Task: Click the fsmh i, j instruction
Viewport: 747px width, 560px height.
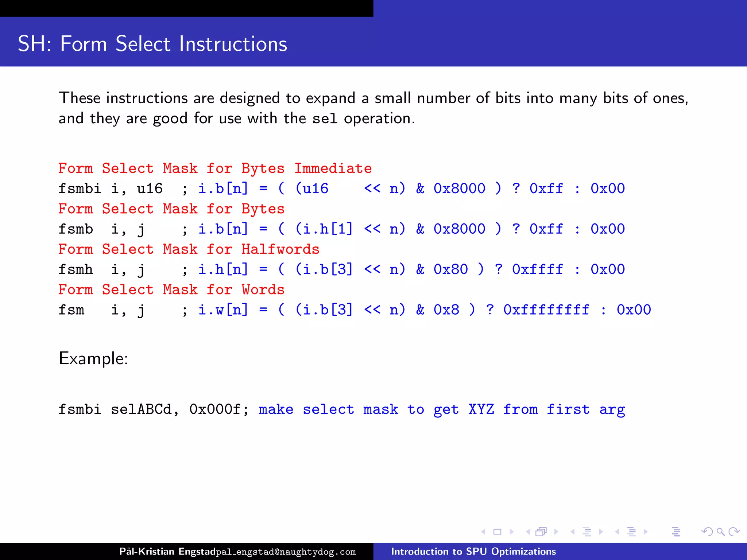Action: pyautogui.click(x=101, y=269)
